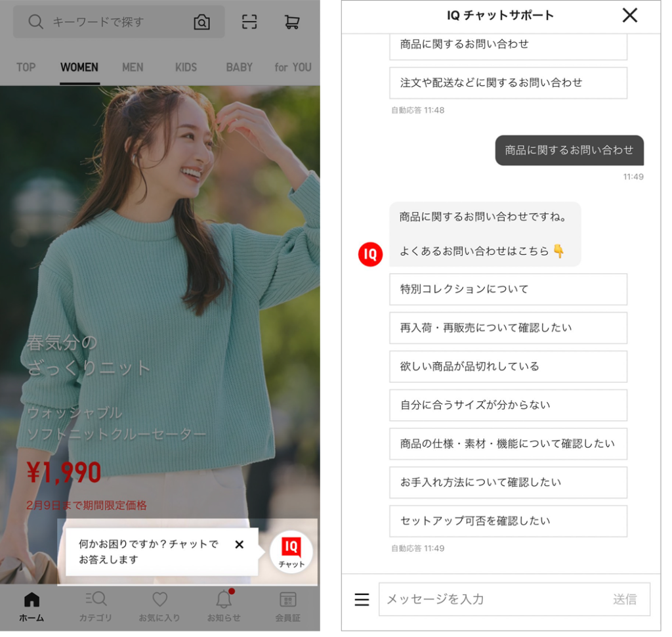
Task: Choose 特別コレクションについて option
Action: tap(508, 289)
